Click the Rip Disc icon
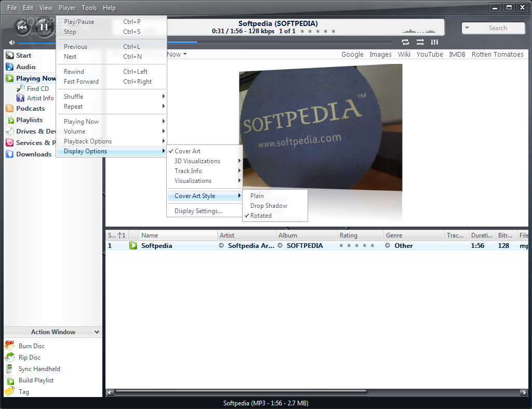 click(10, 357)
